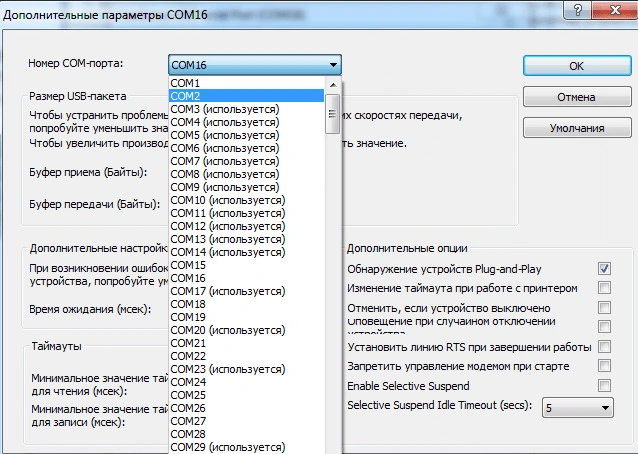Select COM25 in the port list
Screen dimensions: 638x454
(247, 395)
